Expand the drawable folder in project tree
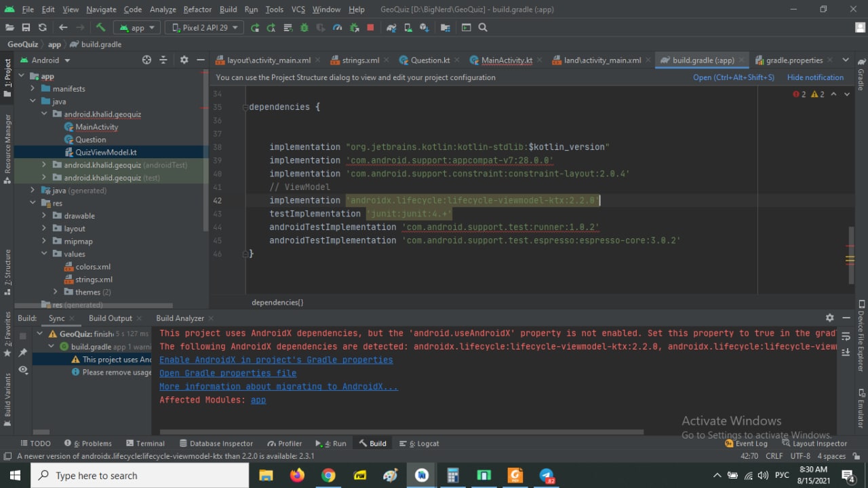 click(44, 216)
